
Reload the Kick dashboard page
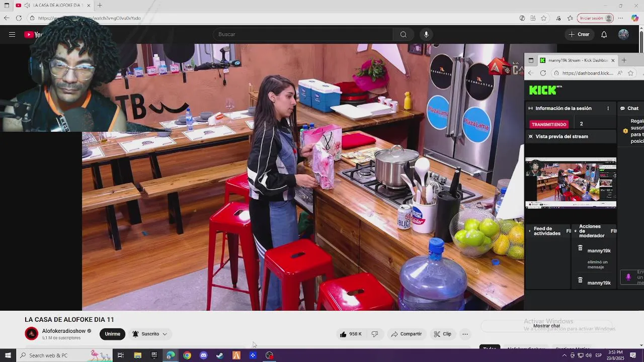coord(543,73)
